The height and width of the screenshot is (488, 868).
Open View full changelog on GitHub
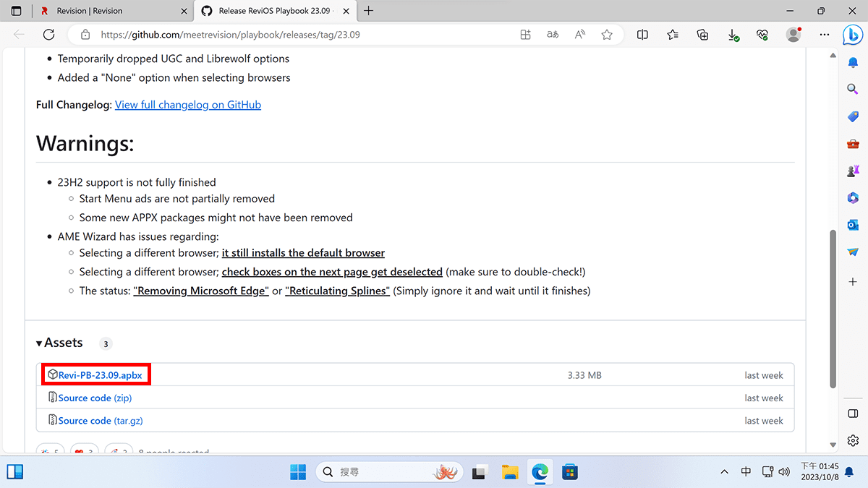pos(188,104)
